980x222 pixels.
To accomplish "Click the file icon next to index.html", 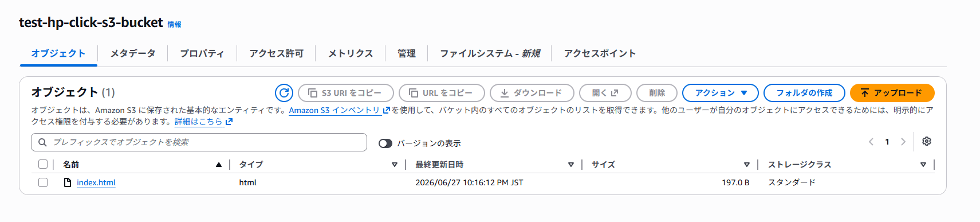I will click(68, 182).
